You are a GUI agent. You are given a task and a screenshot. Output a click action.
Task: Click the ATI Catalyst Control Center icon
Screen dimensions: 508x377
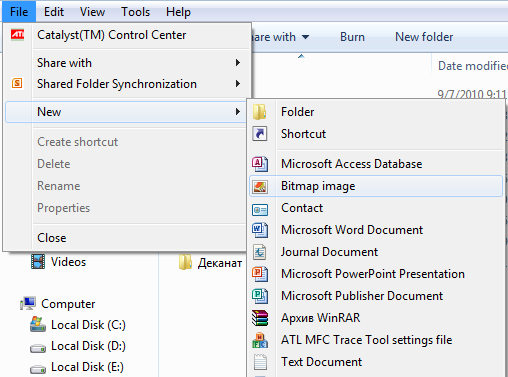click(17, 34)
